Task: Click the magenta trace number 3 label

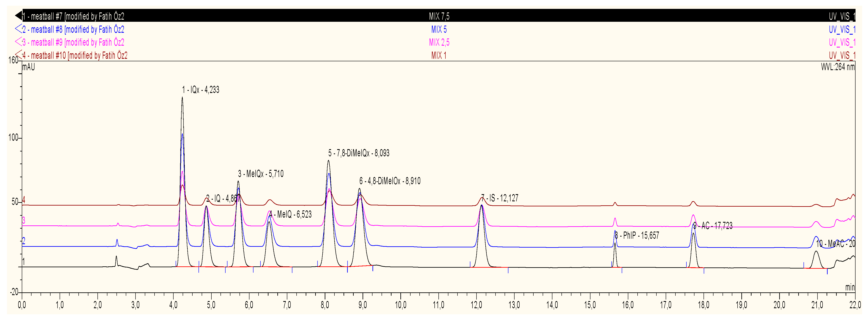Action: pyautogui.click(x=24, y=220)
